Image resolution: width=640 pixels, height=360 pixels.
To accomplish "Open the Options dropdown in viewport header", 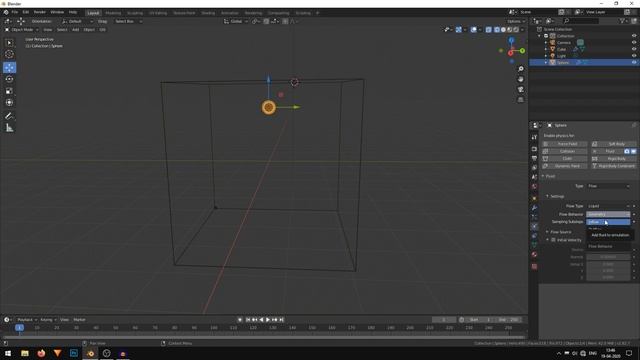I will click(516, 21).
